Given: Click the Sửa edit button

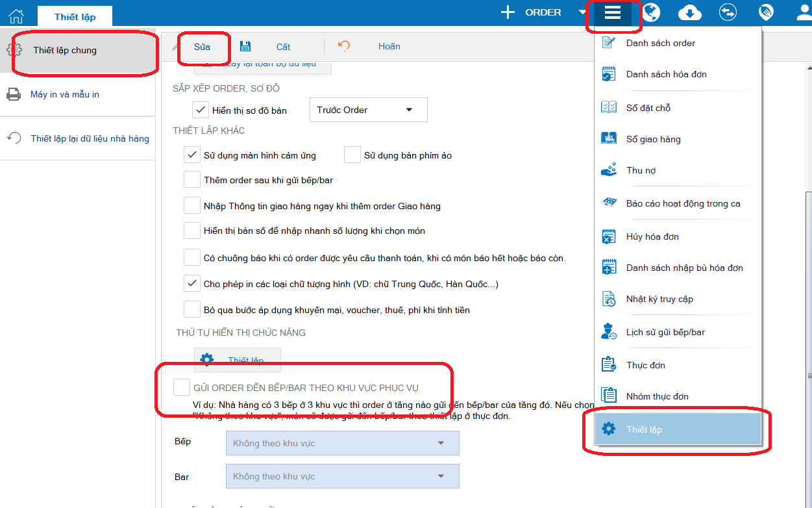Looking at the screenshot, I should pyautogui.click(x=203, y=47).
